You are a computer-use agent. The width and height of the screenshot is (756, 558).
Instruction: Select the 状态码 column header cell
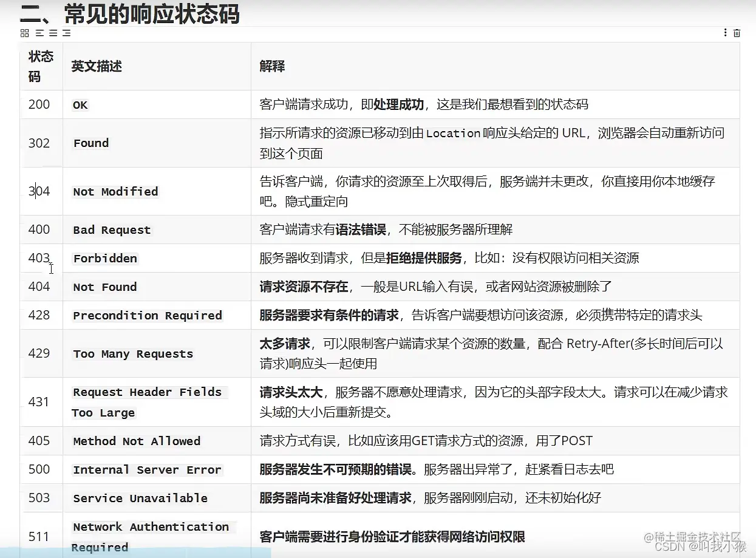click(41, 66)
